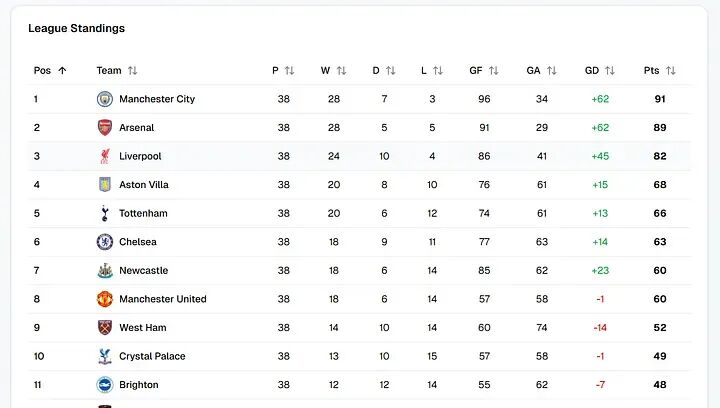Select the Liverpool table row
The image size is (720, 408).
(360, 156)
